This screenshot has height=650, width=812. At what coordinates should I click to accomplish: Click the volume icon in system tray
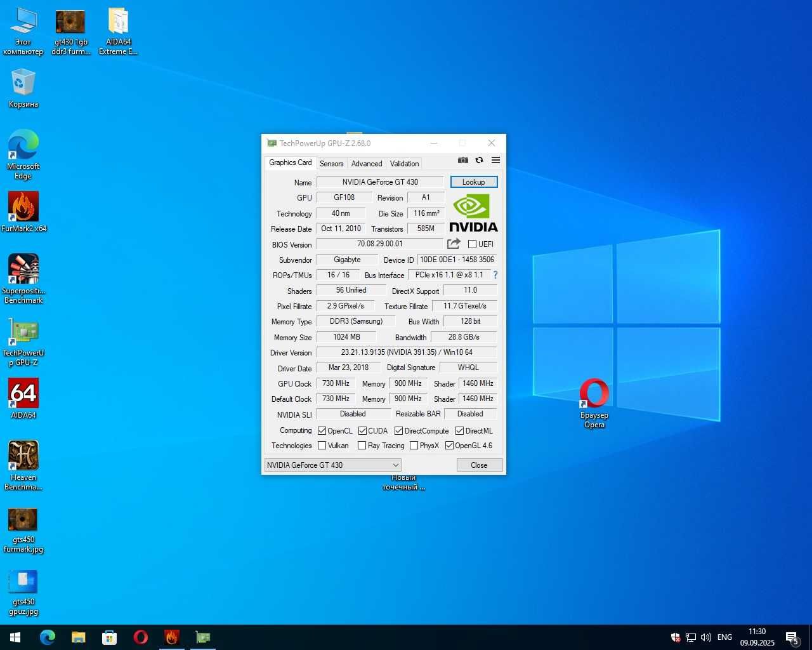tap(705, 637)
